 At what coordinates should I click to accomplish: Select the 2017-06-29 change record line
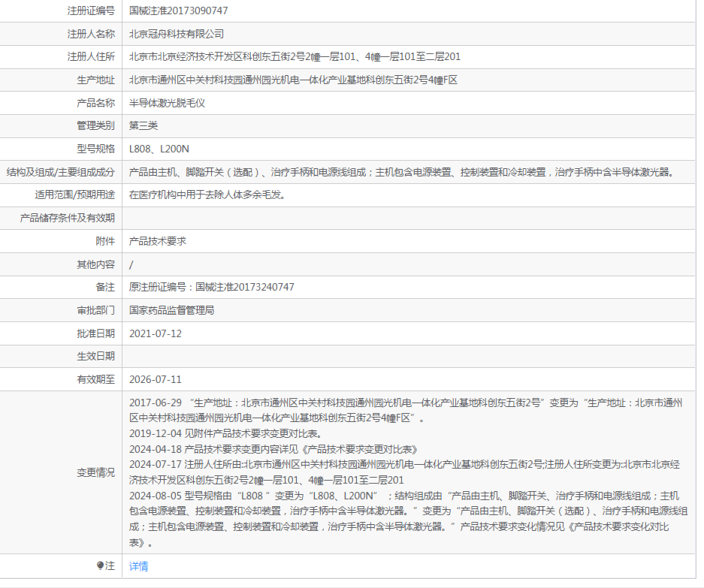point(406,410)
